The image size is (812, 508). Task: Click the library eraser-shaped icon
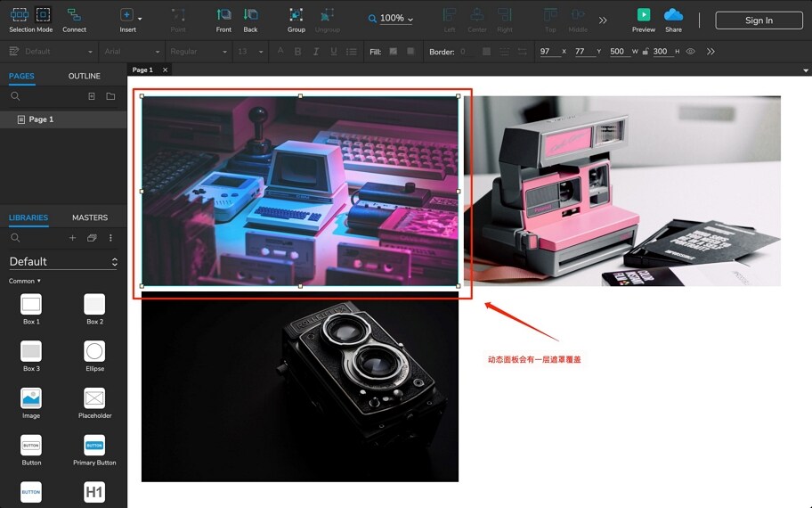click(92, 238)
